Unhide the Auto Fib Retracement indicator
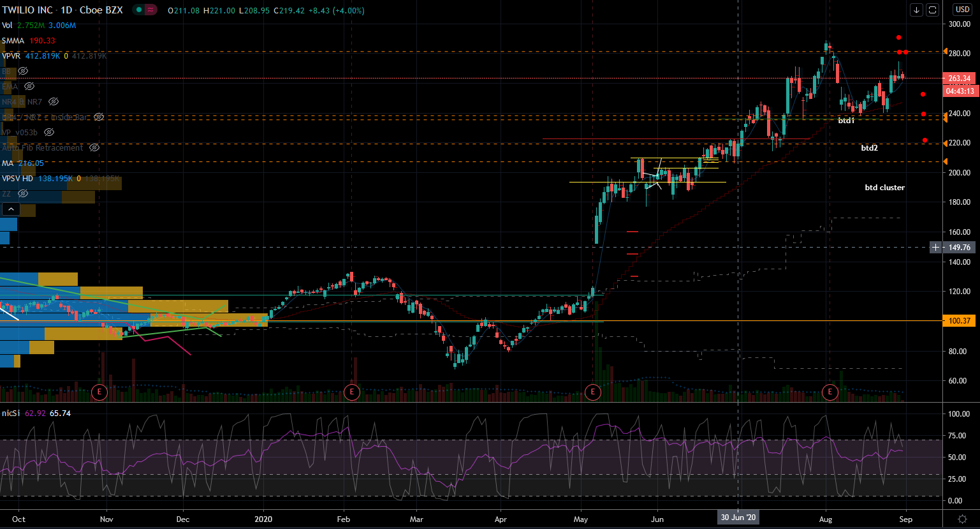 (x=94, y=147)
